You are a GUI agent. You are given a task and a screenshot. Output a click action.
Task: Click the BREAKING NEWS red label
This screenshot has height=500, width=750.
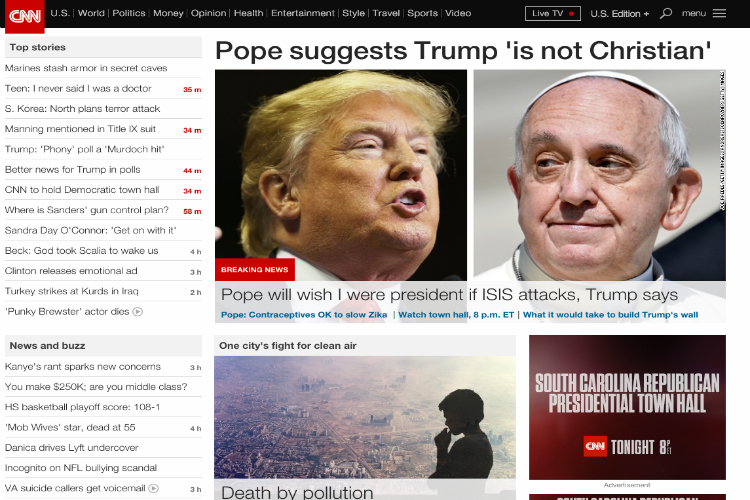coord(254,269)
